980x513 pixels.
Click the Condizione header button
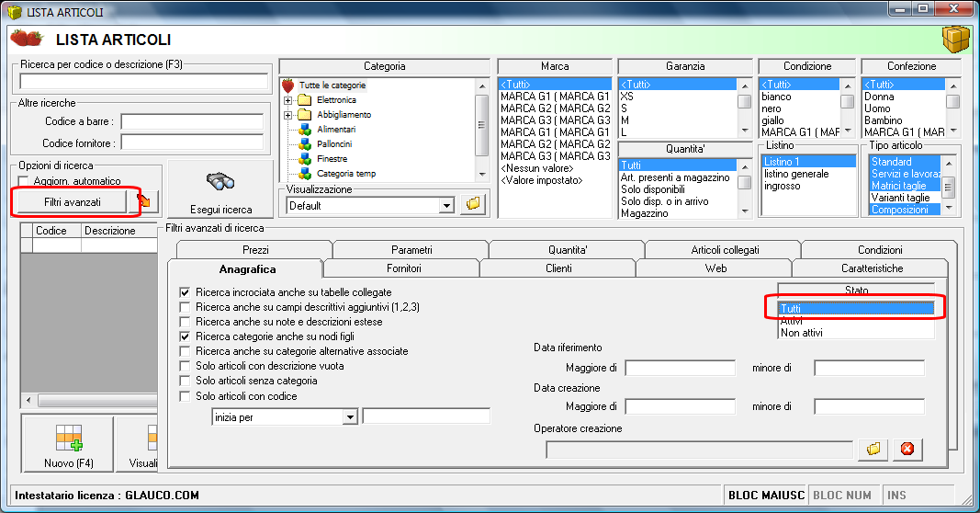(x=807, y=66)
